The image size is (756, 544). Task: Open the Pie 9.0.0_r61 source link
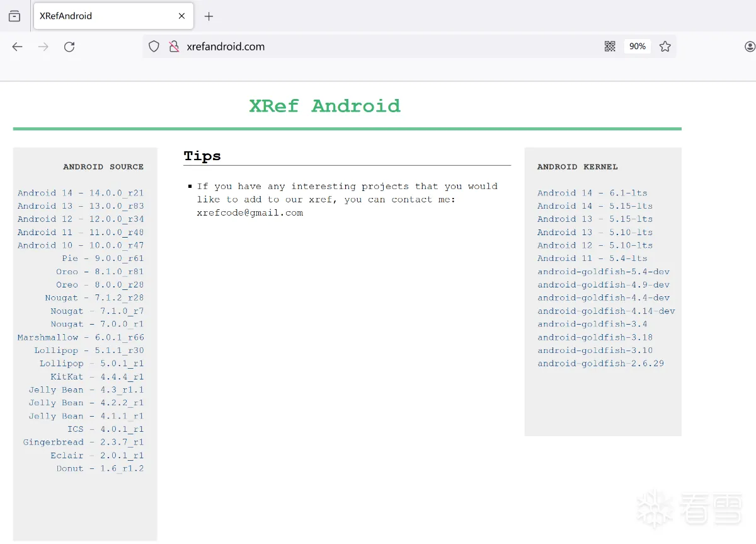coord(103,258)
